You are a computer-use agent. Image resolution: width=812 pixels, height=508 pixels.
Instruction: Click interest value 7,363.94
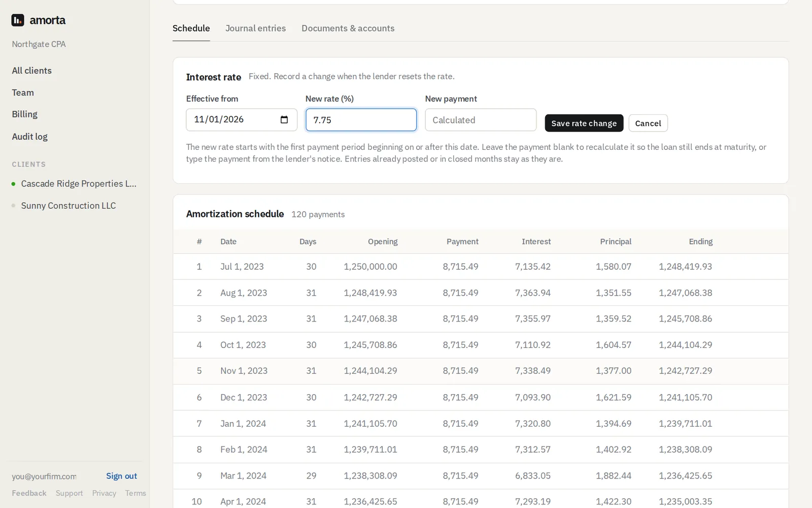point(533,293)
